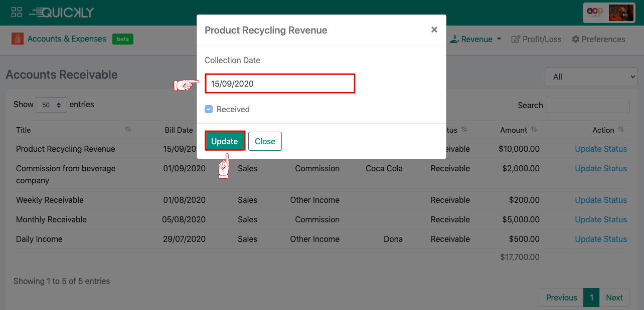Uncheck the Received checkbox
This screenshot has width=644, height=310.
(x=209, y=109)
